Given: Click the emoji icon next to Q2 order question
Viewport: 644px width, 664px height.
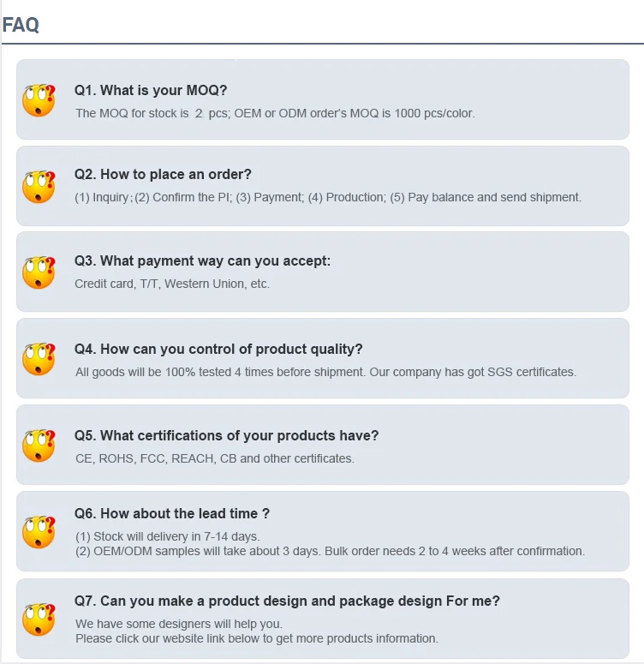Looking at the screenshot, I should [39, 186].
